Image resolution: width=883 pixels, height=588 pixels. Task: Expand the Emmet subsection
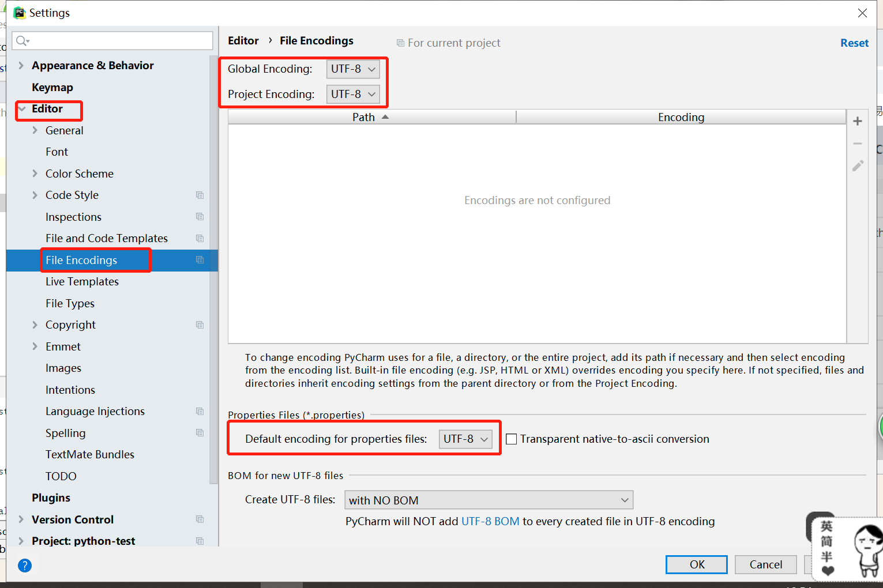(x=35, y=346)
